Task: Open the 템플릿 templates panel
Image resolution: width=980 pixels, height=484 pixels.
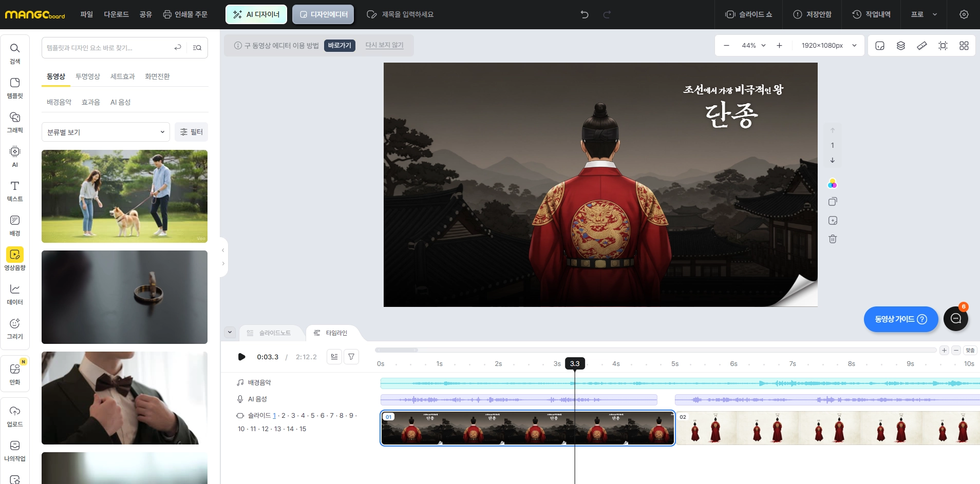Action: coord(15,88)
